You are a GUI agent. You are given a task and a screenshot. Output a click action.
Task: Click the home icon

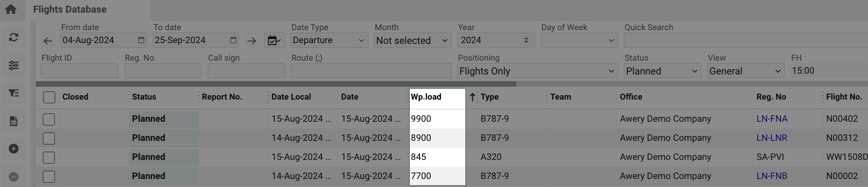tap(11, 9)
